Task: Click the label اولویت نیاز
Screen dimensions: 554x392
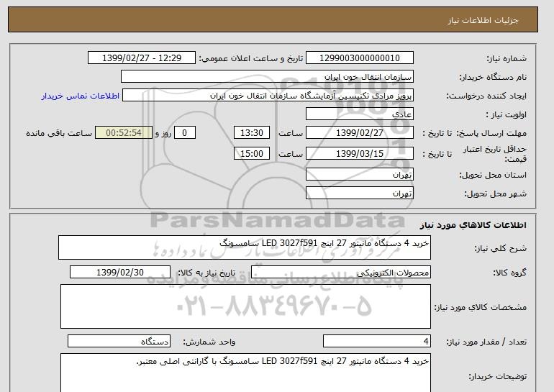Action: pyautogui.click(x=506, y=114)
